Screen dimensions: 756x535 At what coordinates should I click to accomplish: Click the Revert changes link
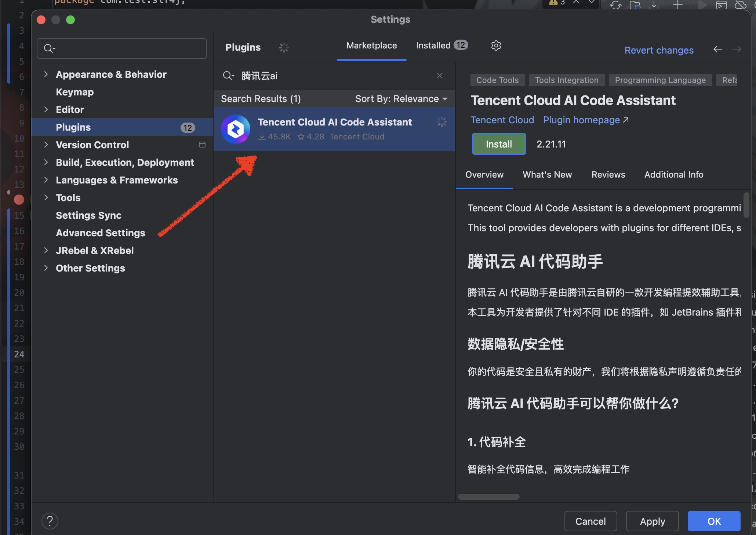[659, 50]
